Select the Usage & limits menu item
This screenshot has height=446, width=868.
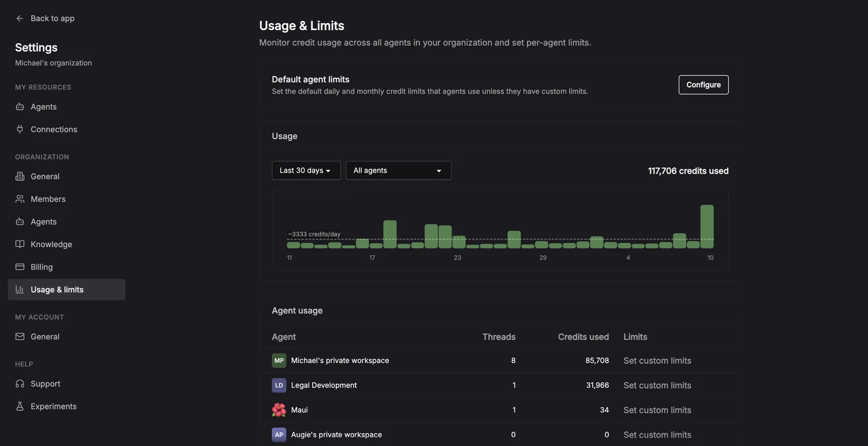tap(66, 289)
